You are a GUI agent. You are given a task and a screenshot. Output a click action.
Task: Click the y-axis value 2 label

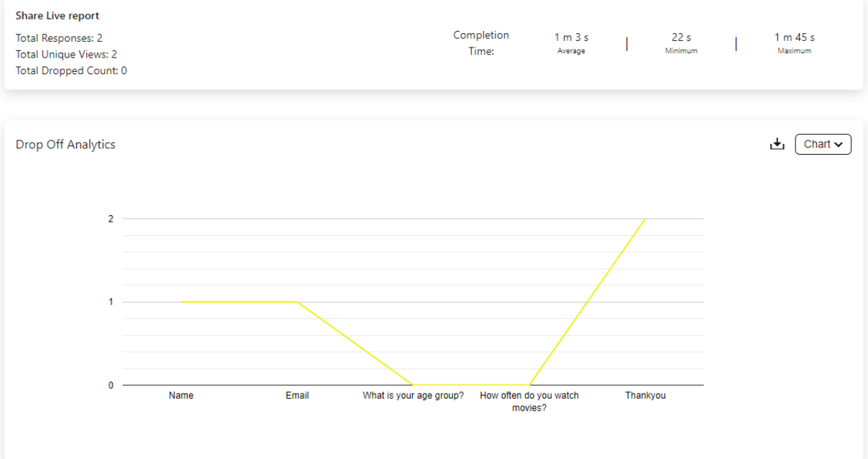(111, 219)
